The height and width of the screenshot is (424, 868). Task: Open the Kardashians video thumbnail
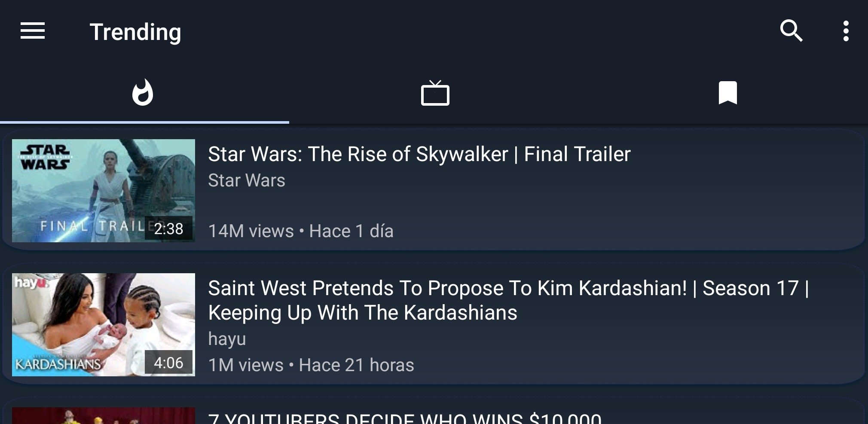103,324
